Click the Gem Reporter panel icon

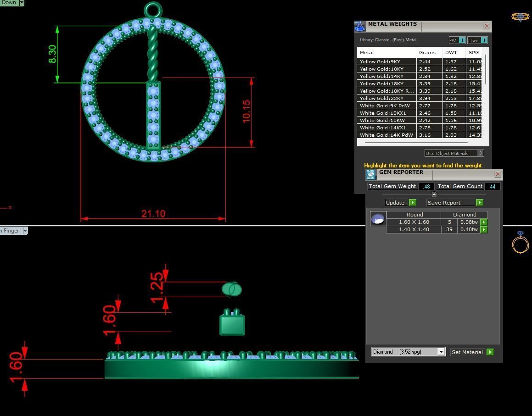point(371,174)
